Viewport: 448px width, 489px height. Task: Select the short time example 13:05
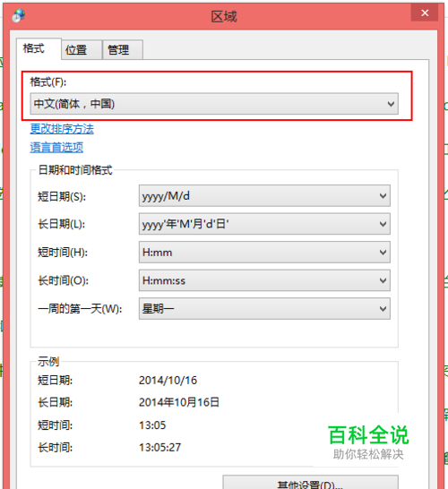coord(152,425)
